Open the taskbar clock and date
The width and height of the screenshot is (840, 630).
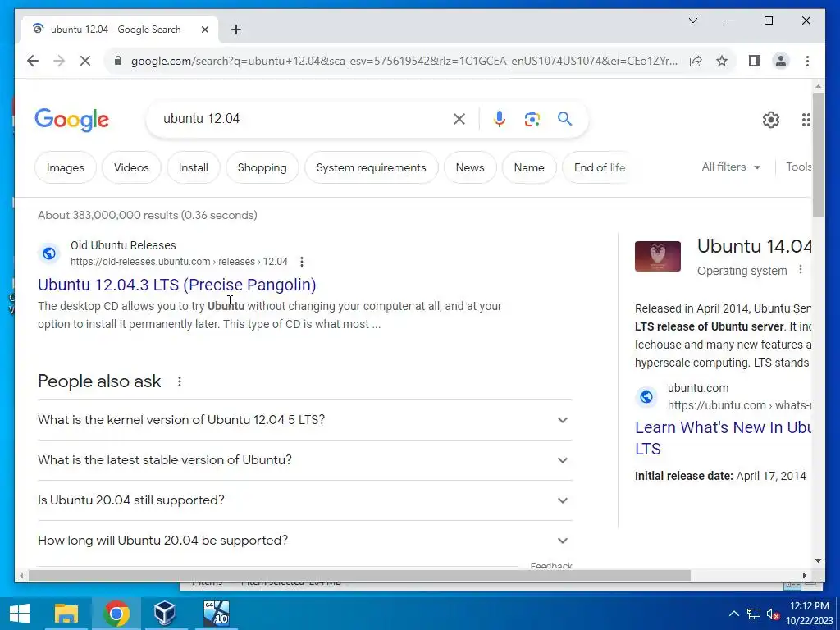809,614
